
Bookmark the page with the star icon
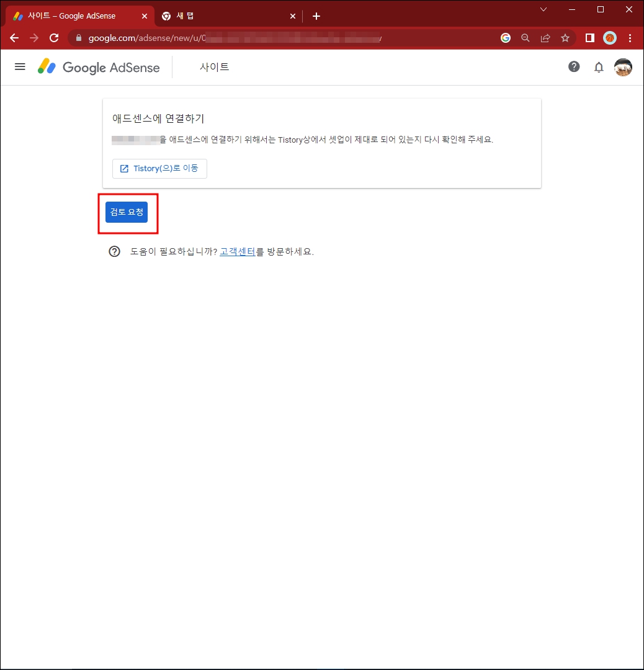pos(565,38)
